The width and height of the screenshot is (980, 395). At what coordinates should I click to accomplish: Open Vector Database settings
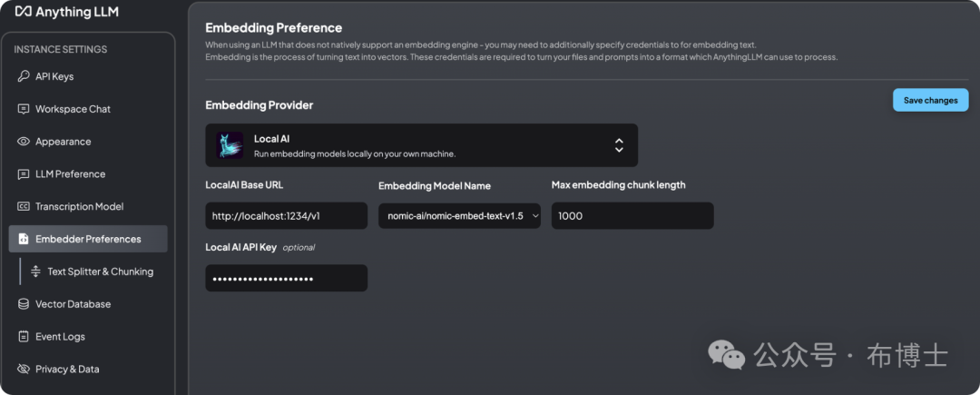pyautogui.click(x=88, y=304)
